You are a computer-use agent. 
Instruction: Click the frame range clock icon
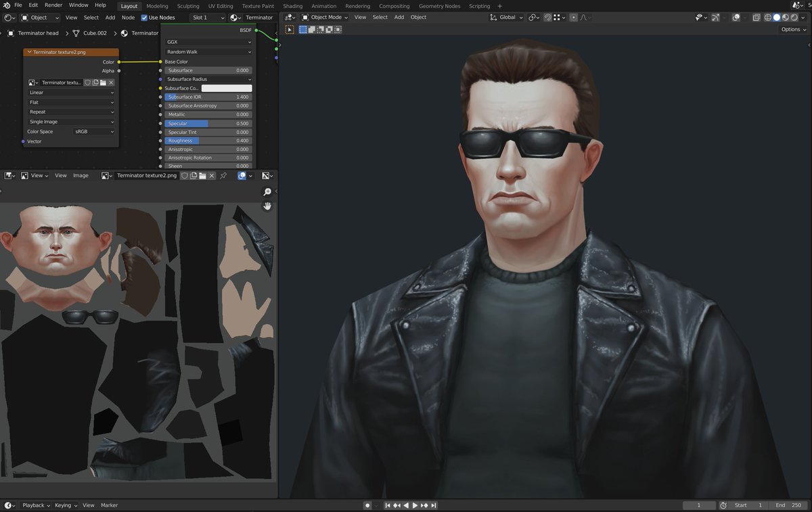723,505
